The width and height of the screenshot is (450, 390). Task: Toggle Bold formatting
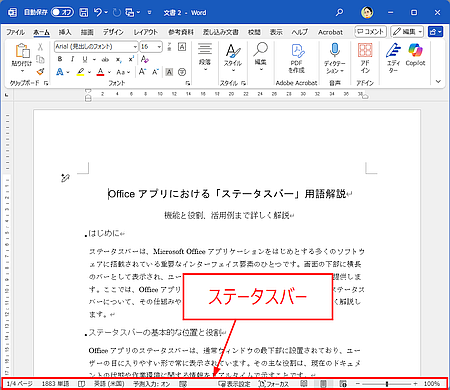[60, 59]
